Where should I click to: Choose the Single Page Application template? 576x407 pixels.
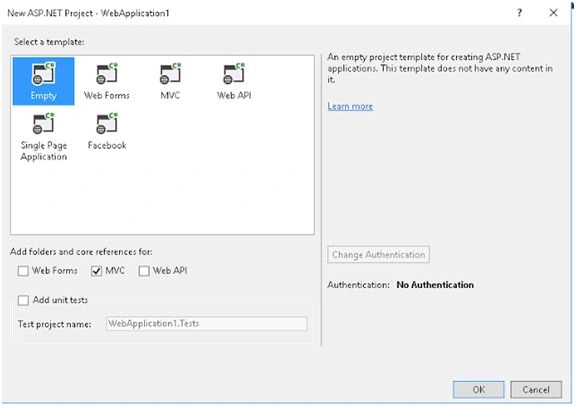coord(44,137)
